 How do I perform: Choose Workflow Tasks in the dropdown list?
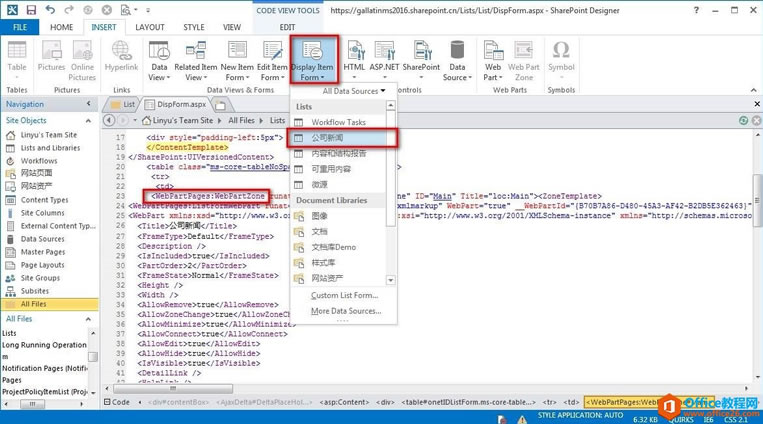[x=338, y=122]
